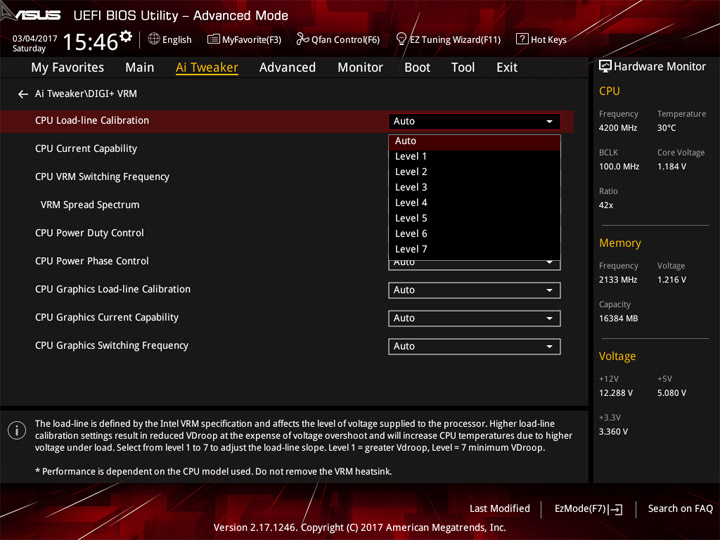
Task: Open CPU Graphics Load-line Calibration dropdown
Action: click(474, 290)
